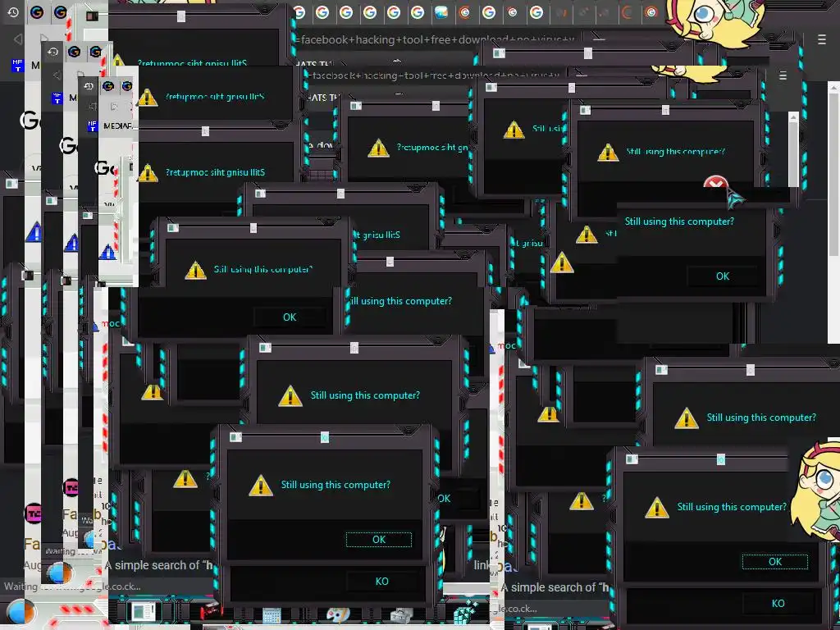Click the mirrored KO button beneath the bottom-center dialog
840x630 pixels.
tap(382, 582)
